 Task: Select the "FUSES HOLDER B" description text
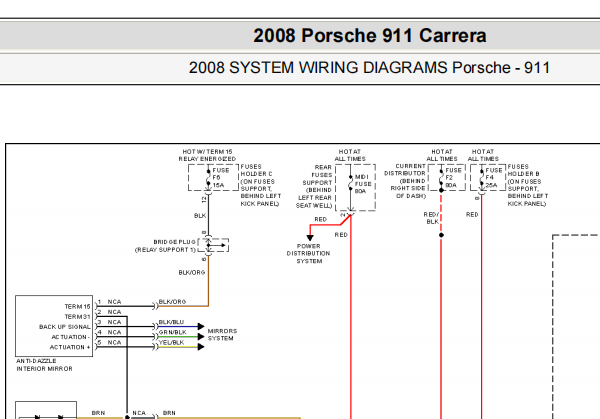(528, 185)
